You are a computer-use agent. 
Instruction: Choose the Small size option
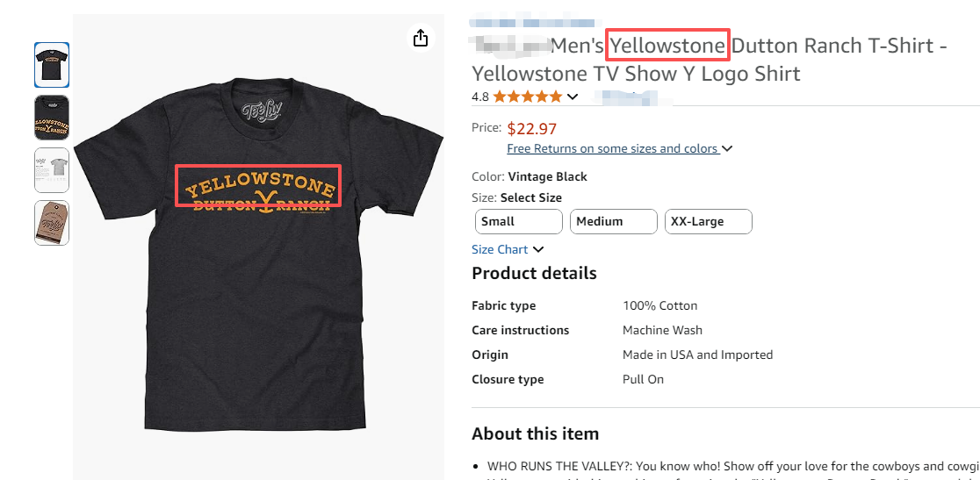coord(518,222)
